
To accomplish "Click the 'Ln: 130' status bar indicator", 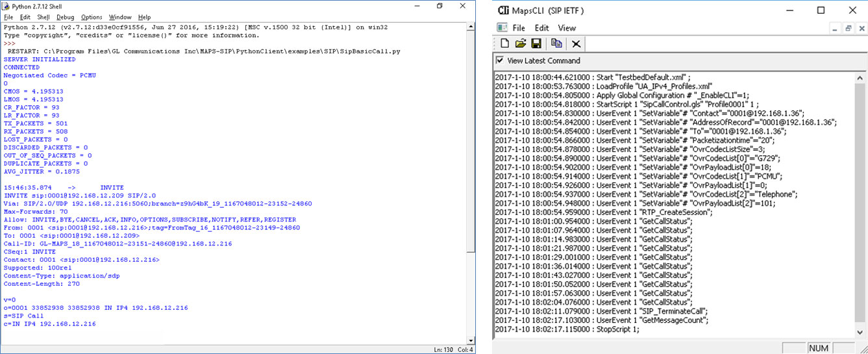I will (445, 350).
